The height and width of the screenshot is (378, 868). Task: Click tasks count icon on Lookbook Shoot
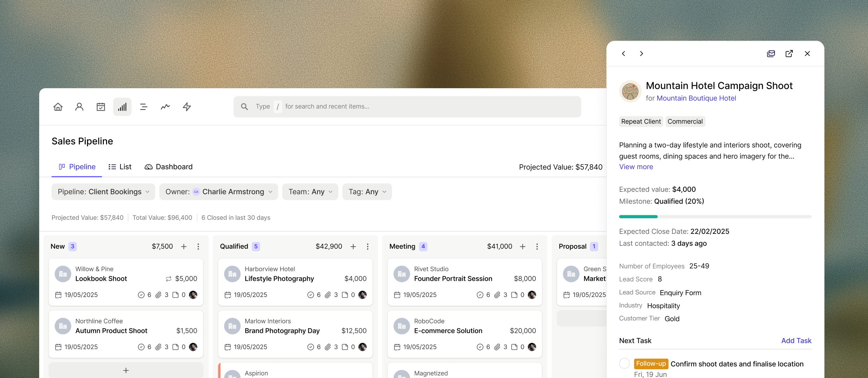(x=141, y=295)
